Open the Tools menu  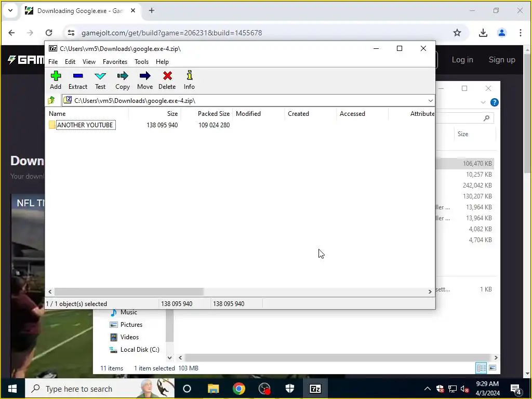click(x=141, y=62)
